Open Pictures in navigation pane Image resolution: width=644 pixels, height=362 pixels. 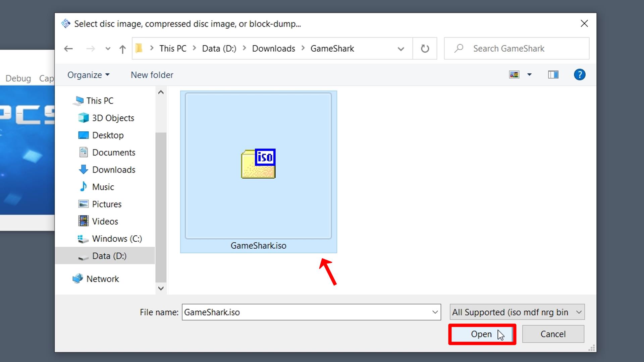(107, 204)
